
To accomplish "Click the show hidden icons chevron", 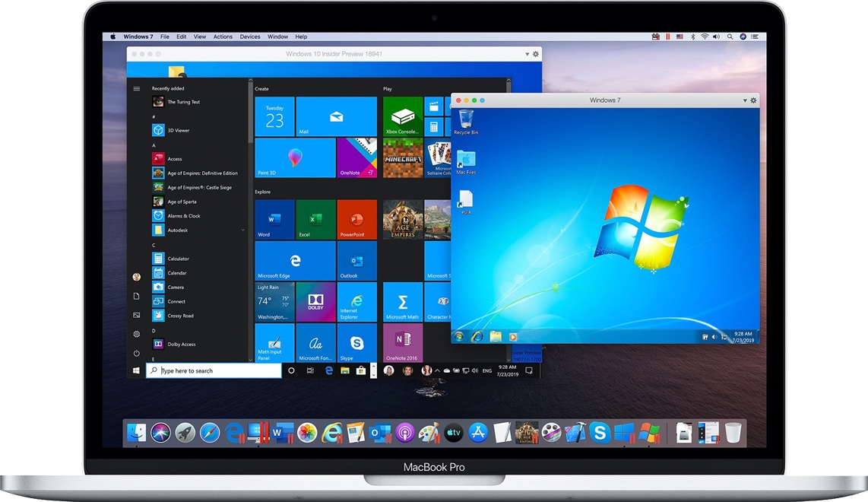I will pos(438,371).
